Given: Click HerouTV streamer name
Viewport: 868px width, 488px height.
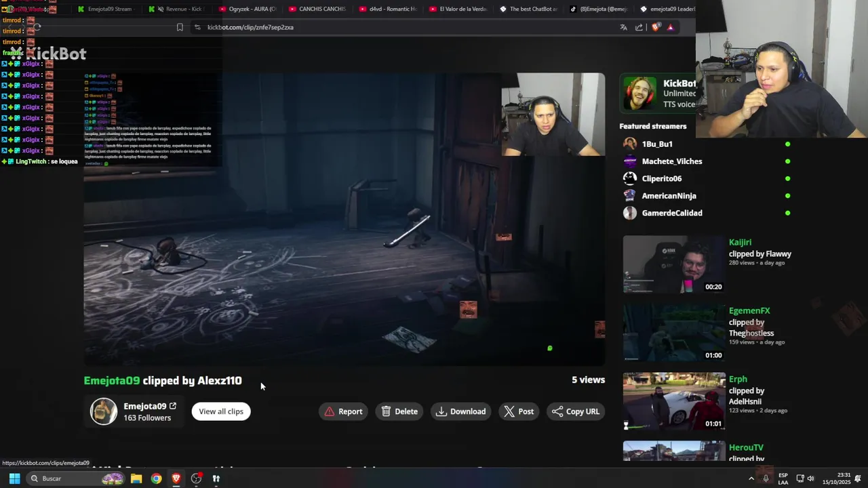Looking at the screenshot, I should click(x=746, y=447).
